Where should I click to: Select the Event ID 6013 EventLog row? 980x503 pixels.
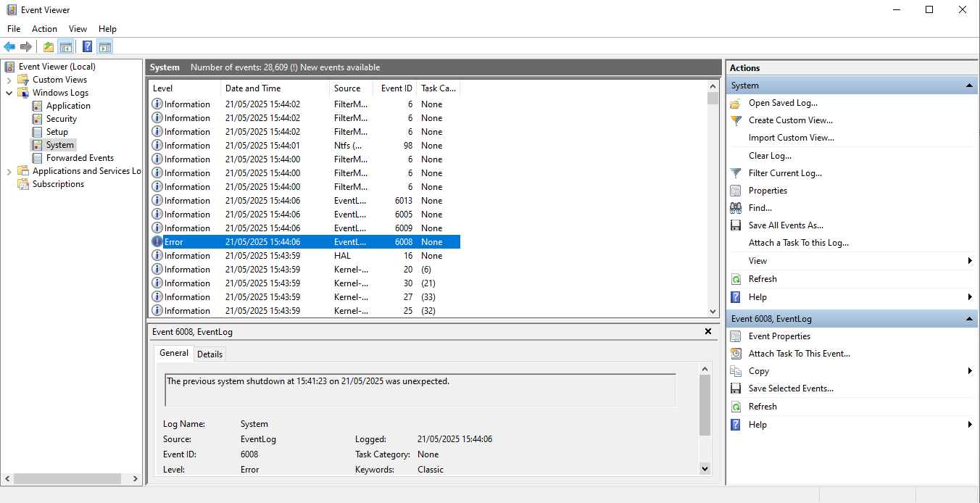click(x=304, y=201)
